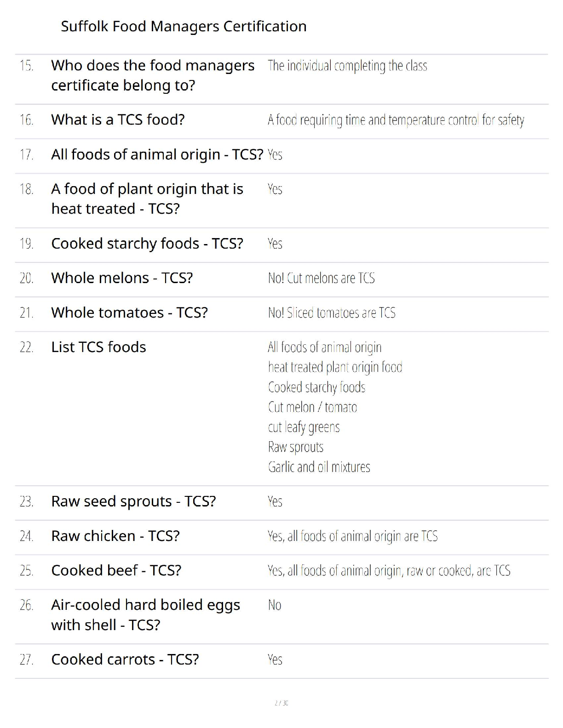Select question 15 about certificate ownership
Viewport: 563px width, 728px height.
(x=153, y=75)
